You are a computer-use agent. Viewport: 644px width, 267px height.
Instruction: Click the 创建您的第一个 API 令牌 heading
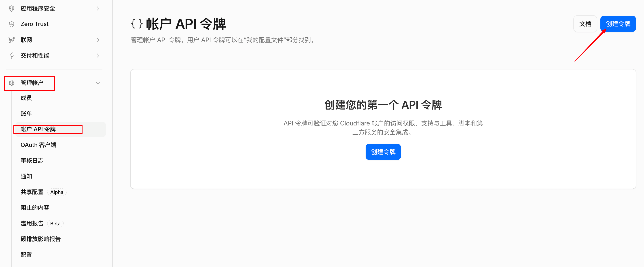coord(383,105)
